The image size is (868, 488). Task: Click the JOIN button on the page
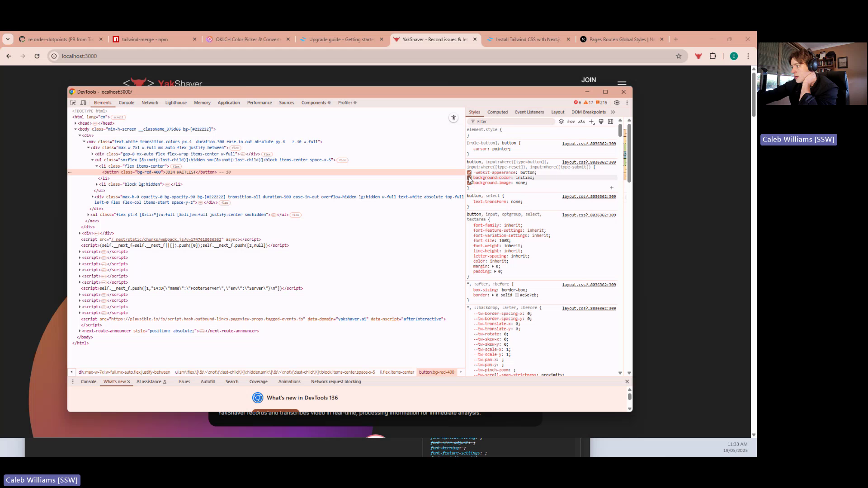[589, 80]
